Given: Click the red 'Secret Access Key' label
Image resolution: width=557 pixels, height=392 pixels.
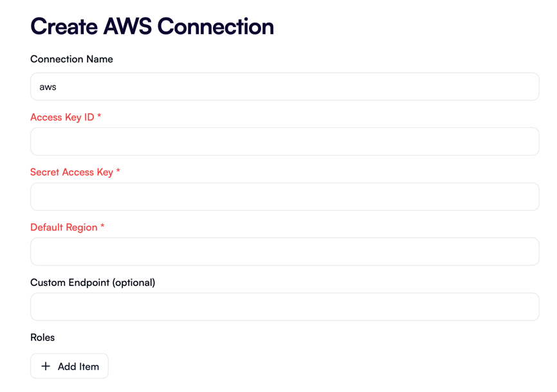Looking at the screenshot, I should (71, 172).
